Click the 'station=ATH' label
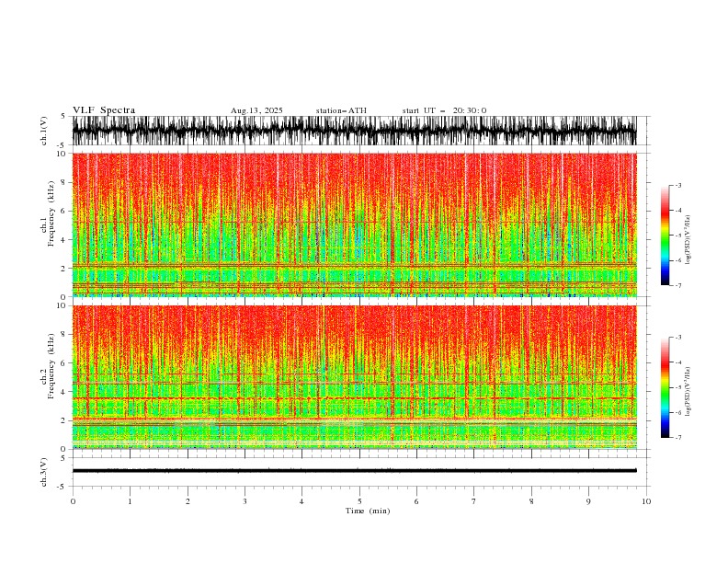The height and width of the screenshot is (563, 728). [x=341, y=110]
